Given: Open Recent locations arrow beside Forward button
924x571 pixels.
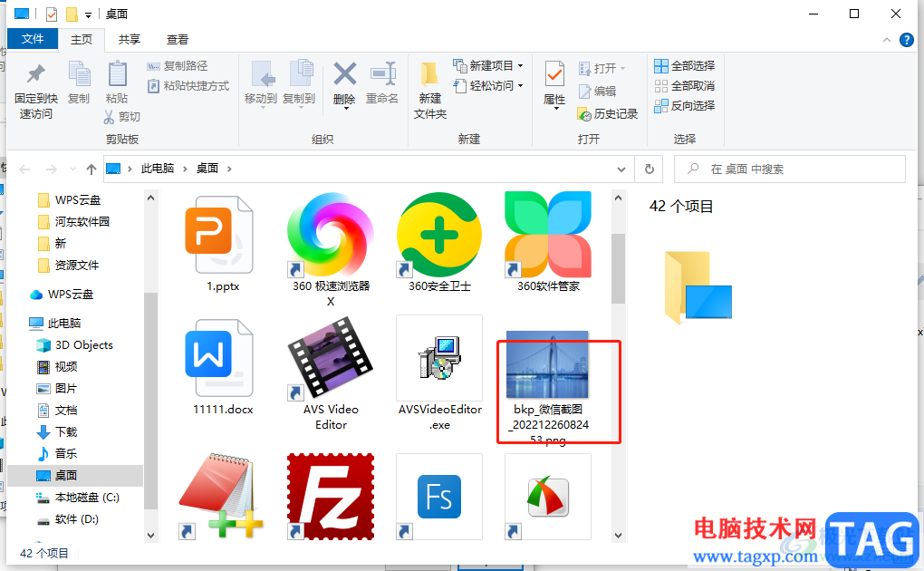Looking at the screenshot, I should (72, 169).
